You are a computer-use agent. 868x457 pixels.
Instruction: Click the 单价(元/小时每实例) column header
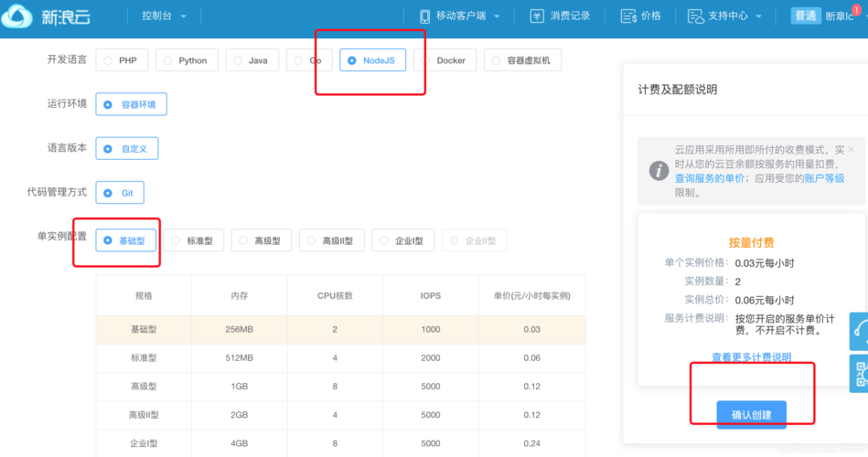point(532,295)
